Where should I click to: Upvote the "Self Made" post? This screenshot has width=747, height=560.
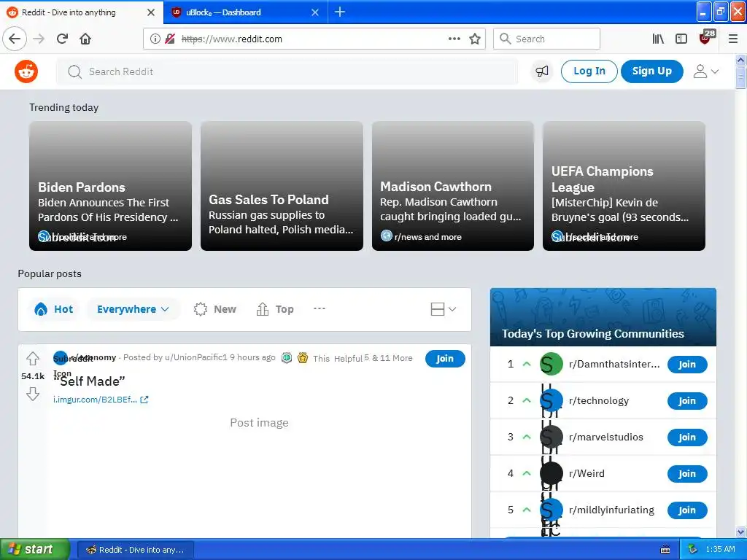tap(32, 358)
